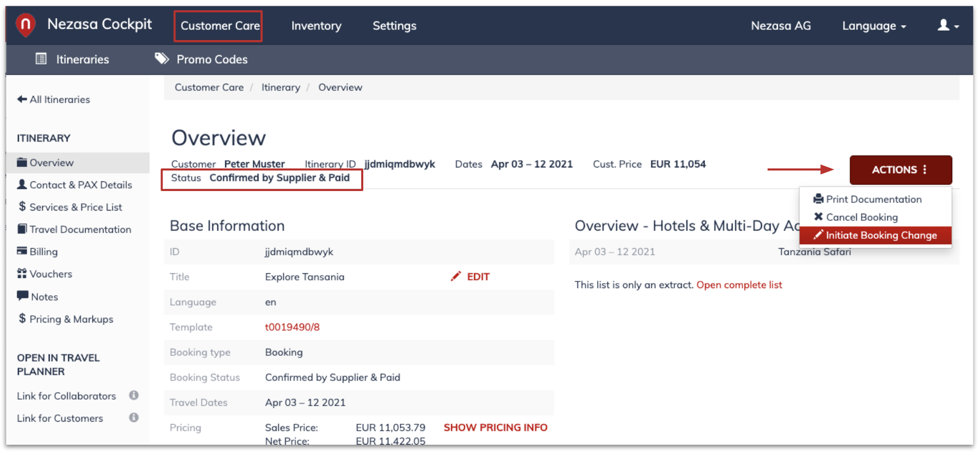Image resolution: width=980 pixels, height=455 pixels.
Task: Click the Nezasa AG link
Action: pos(781,26)
